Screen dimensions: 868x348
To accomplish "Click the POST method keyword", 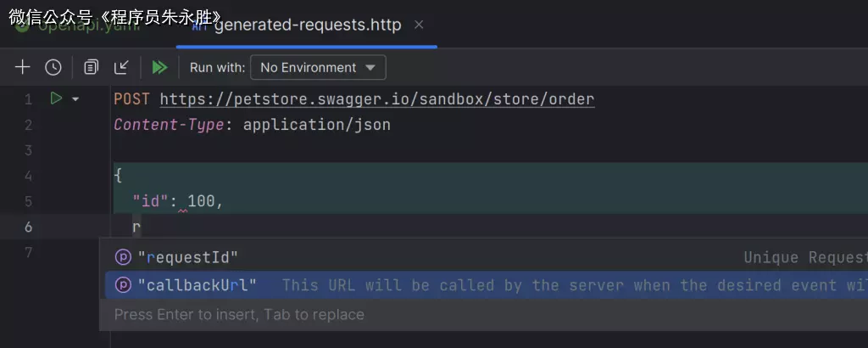I will (132, 99).
